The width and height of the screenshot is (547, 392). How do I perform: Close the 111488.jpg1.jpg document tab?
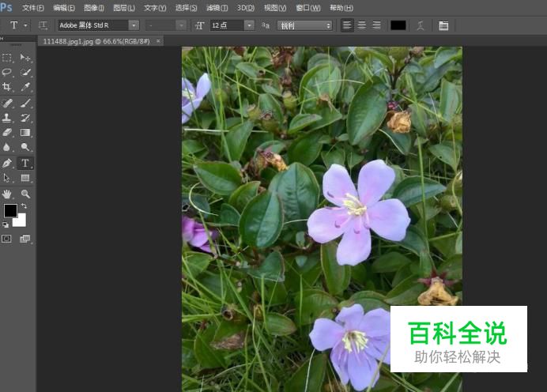click(x=158, y=41)
